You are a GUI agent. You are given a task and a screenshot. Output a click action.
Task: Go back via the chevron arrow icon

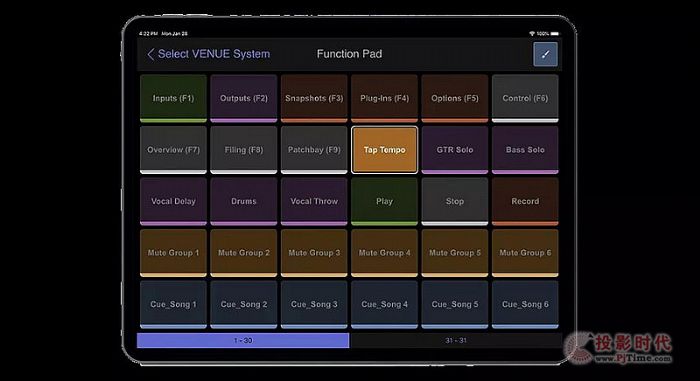point(150,54)
